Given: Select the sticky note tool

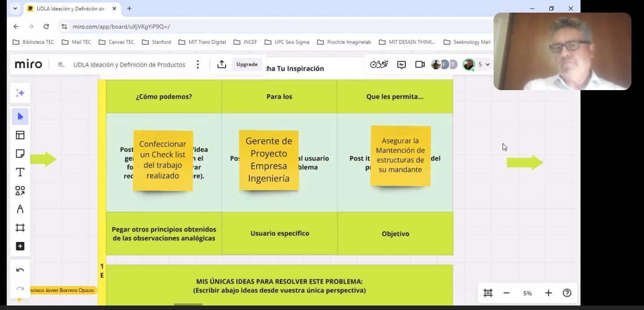Looking at the screenshot, I should coord(20,154).
